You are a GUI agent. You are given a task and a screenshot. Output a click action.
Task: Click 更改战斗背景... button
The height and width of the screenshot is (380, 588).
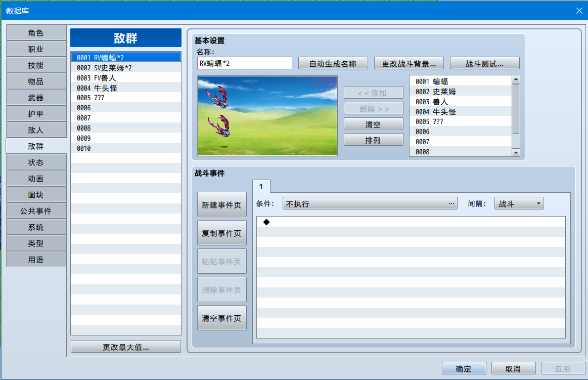coord(409,63)
